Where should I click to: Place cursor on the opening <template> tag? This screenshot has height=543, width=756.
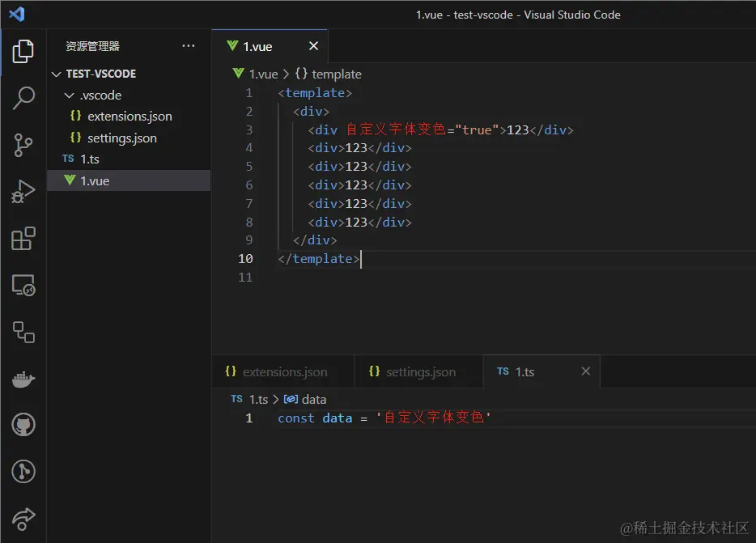coord(315,92)
